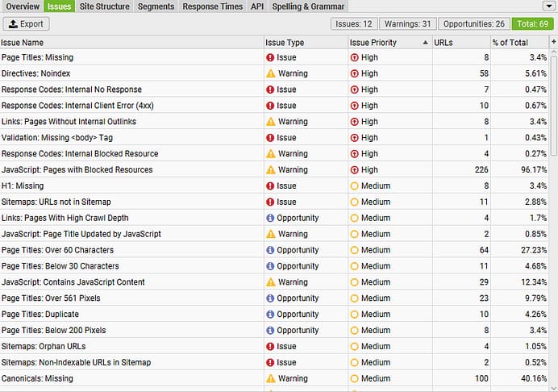Click the Issue icon for H1: Missing
Image resolution: width=558 pixels, height=392 pixels.
click(x=270, y=186)
